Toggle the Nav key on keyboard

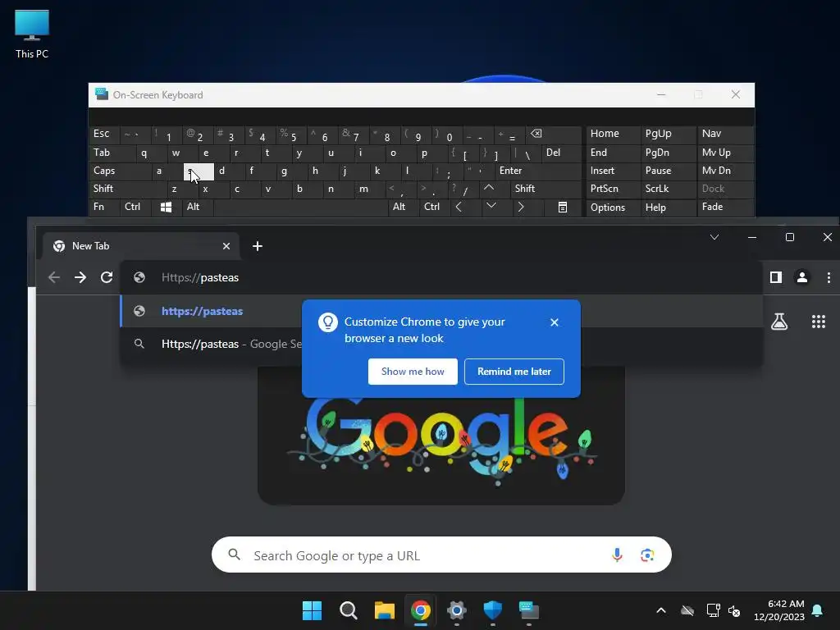point(724,134)
